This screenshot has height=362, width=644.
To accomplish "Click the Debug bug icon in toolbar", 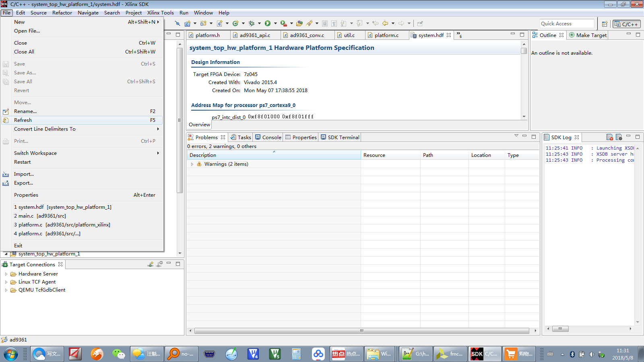I will point(252,23).
